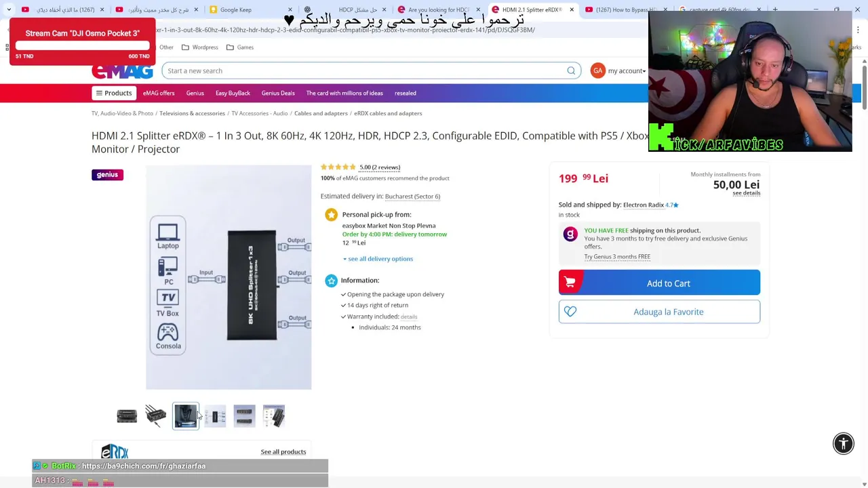Click the Information star icon
The image size is (868, 488).
[x=331, y=281]
